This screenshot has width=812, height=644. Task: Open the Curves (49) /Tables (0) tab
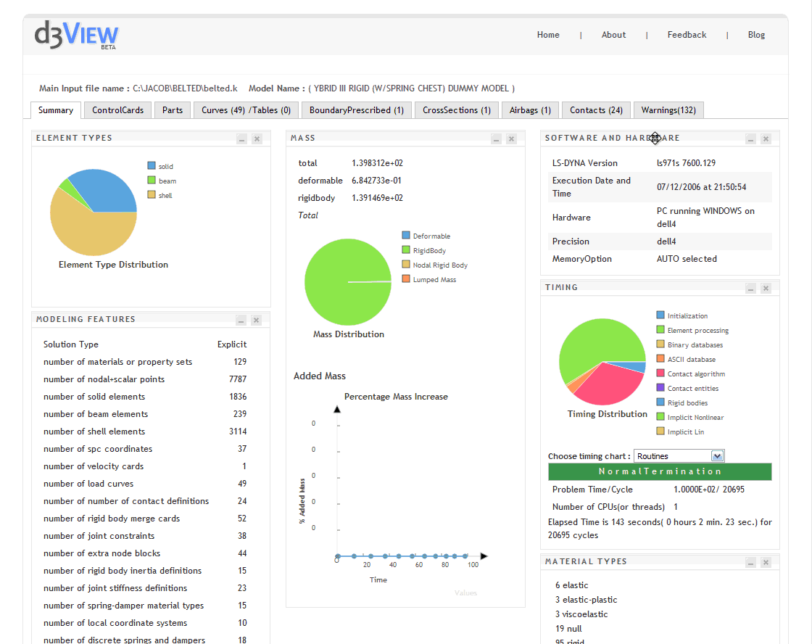(246, 110)
